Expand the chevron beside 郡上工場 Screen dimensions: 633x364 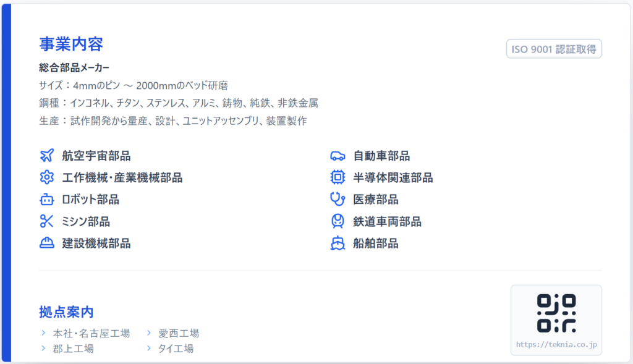(x=43, y=349)
